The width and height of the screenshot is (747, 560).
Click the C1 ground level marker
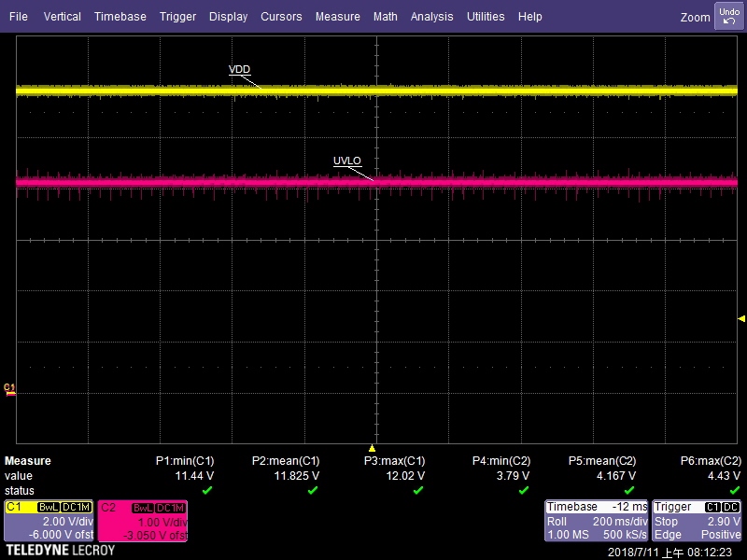(x=9, y=388)
